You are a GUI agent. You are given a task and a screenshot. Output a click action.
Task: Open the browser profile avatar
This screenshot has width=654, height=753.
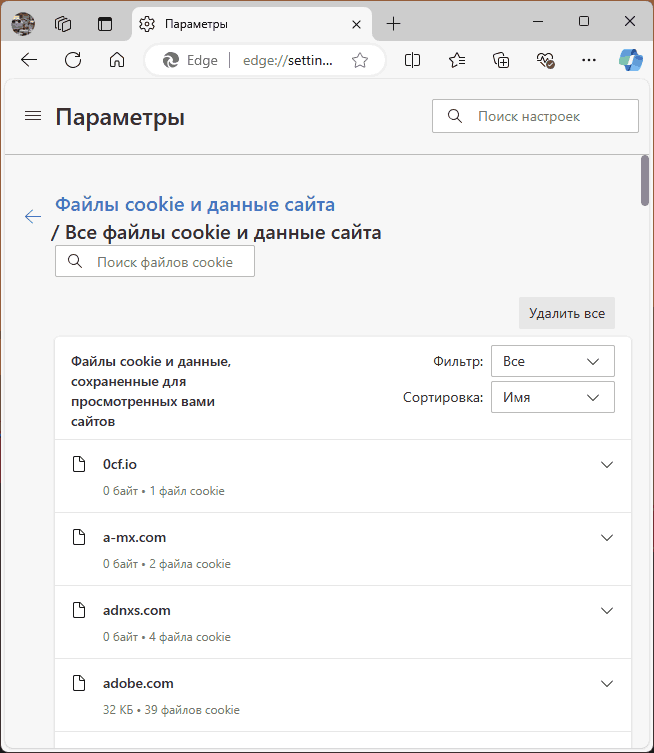tap(23, 23)
